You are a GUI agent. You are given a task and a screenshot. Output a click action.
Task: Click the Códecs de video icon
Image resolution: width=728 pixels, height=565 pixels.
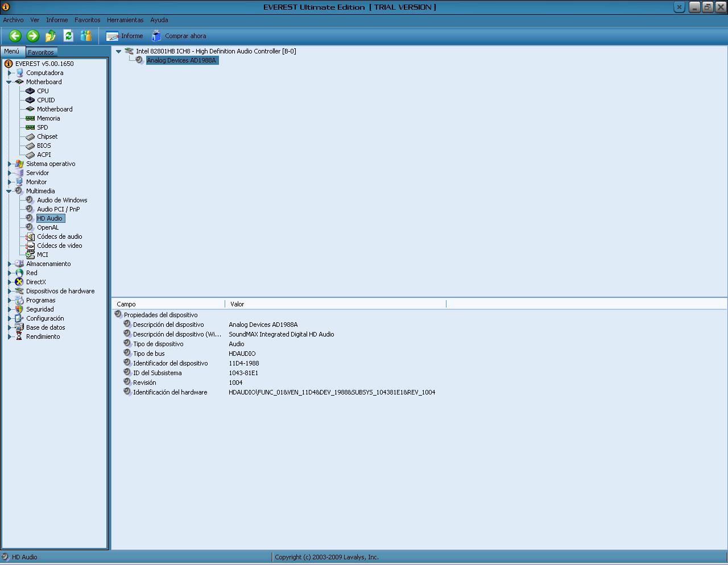click(x=30, y=246)
